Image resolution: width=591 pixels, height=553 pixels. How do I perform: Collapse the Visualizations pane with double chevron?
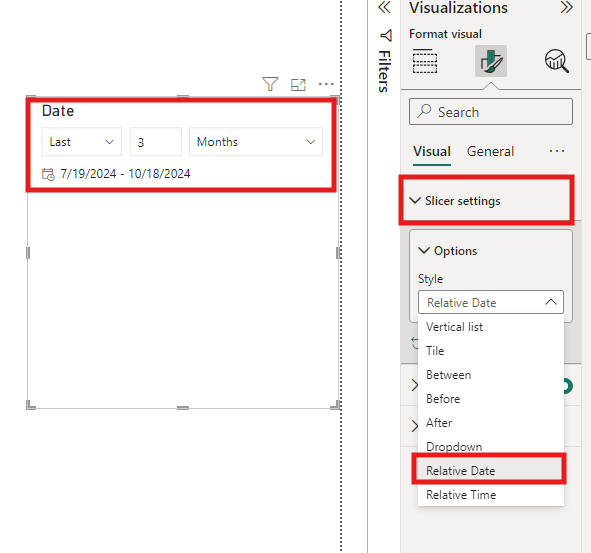click(567, 7)
